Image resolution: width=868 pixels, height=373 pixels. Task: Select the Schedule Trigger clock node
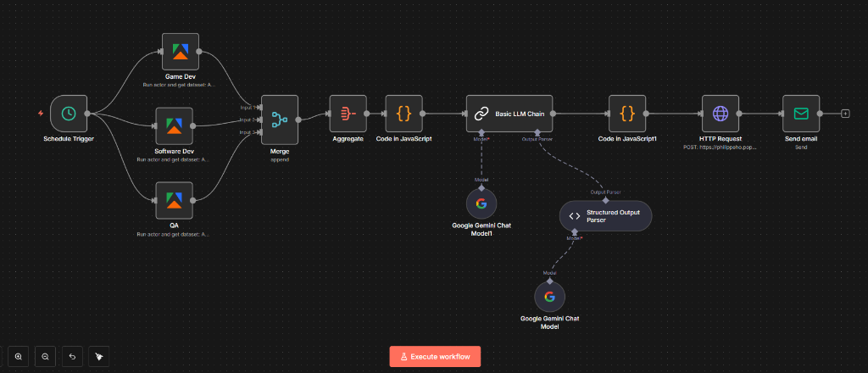(69, 114)
